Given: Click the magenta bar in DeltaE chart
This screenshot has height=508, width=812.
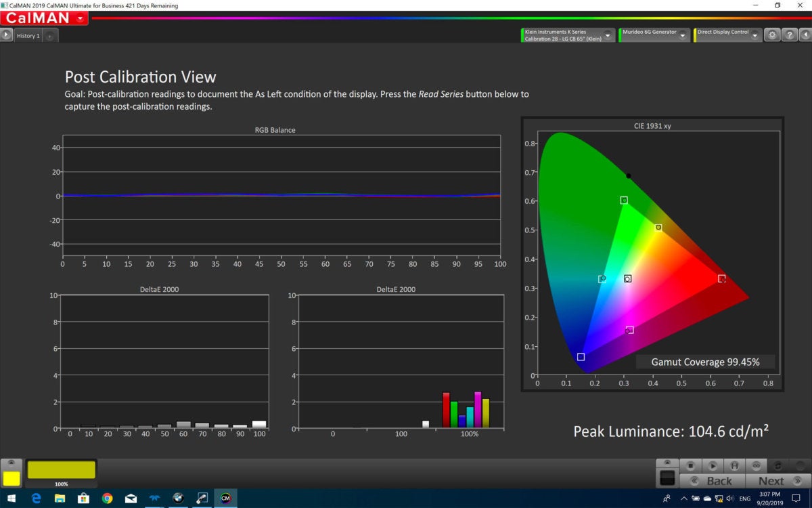Looking at the screenshot, I should (x=478, y=409).
